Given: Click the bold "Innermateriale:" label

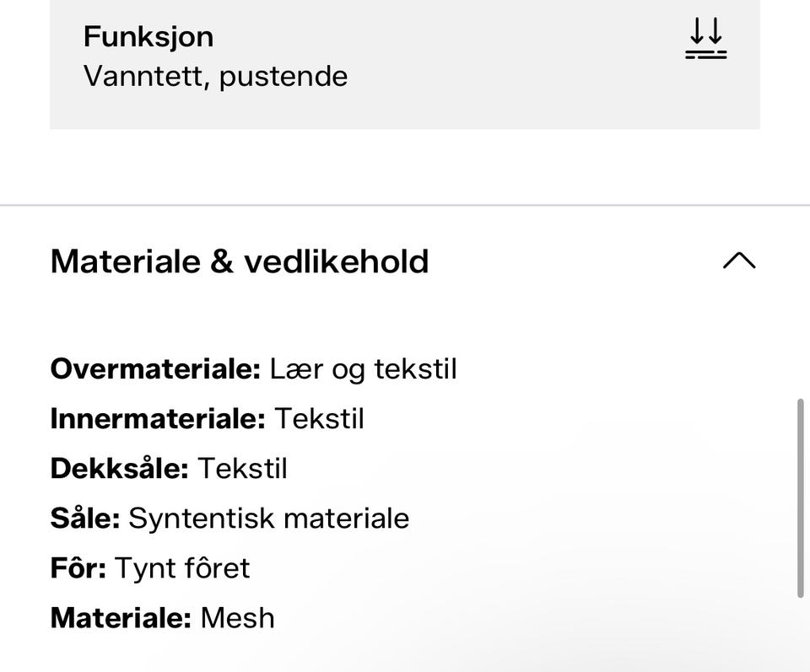Looking at the screenshot, I should pyautogui.click(x=158, y=418).
